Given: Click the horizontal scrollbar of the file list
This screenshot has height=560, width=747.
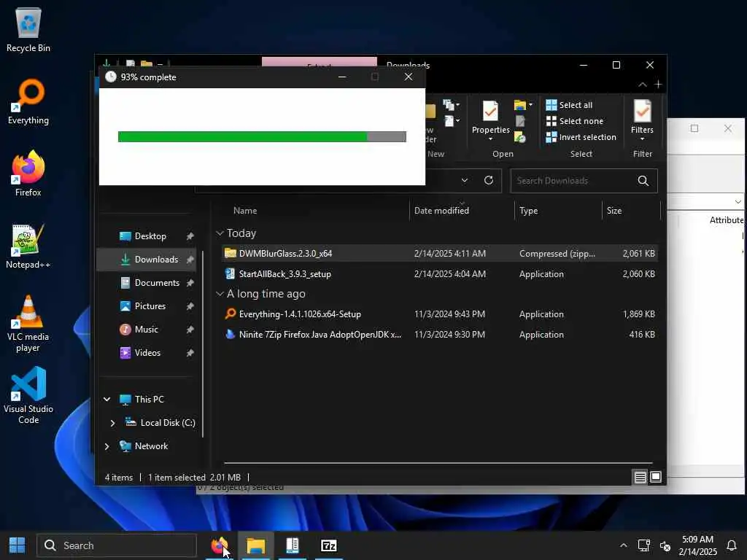Looking at the screenshot, I should (x=438, y=462).
